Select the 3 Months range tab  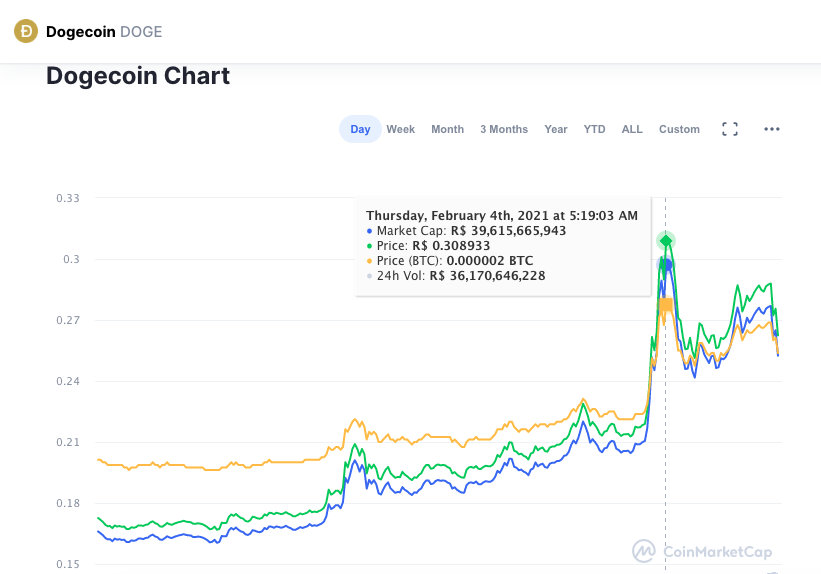[x=504, y=129]
